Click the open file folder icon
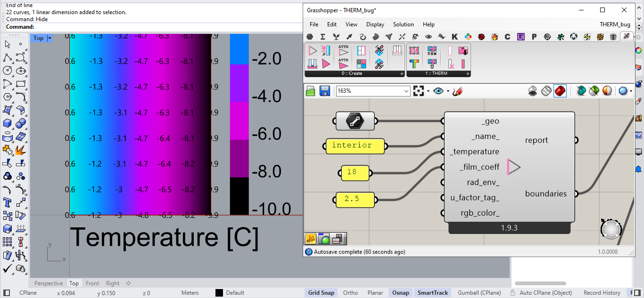The width and height of the screenshot is (644, 298). [x=311, y=91]
